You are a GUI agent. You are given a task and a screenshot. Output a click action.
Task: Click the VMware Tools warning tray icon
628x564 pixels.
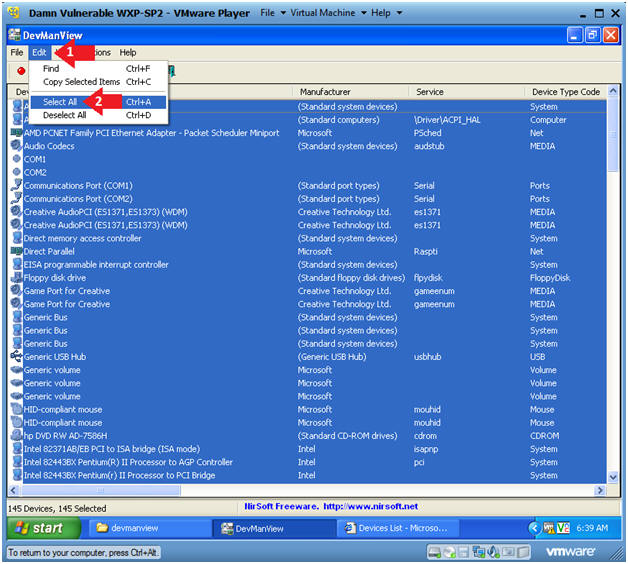(549, 528)
